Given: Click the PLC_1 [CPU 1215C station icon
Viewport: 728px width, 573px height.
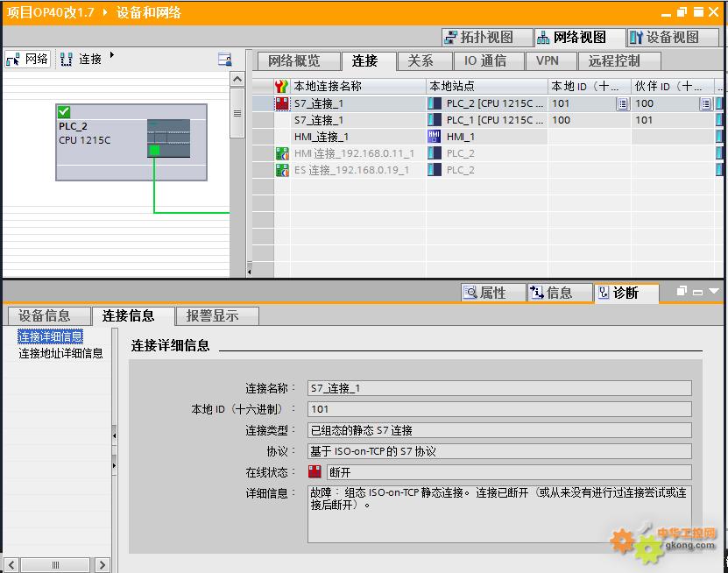Looking at the screenshot, I should [435, 120].
